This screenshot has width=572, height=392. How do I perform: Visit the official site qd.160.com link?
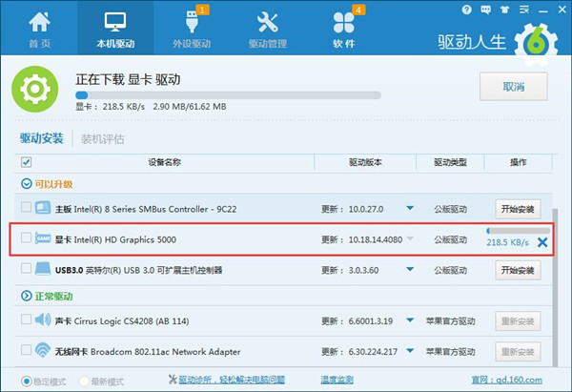(507, 380)
